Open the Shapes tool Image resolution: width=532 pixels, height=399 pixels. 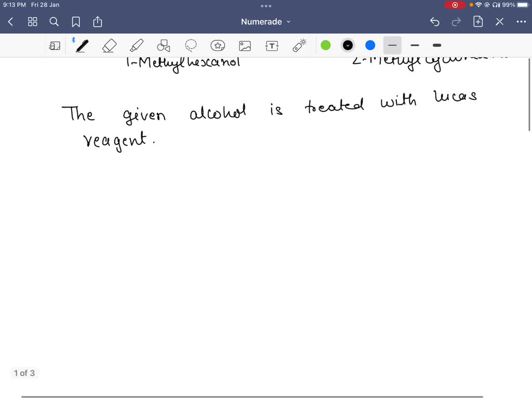(x=164, y=45)
